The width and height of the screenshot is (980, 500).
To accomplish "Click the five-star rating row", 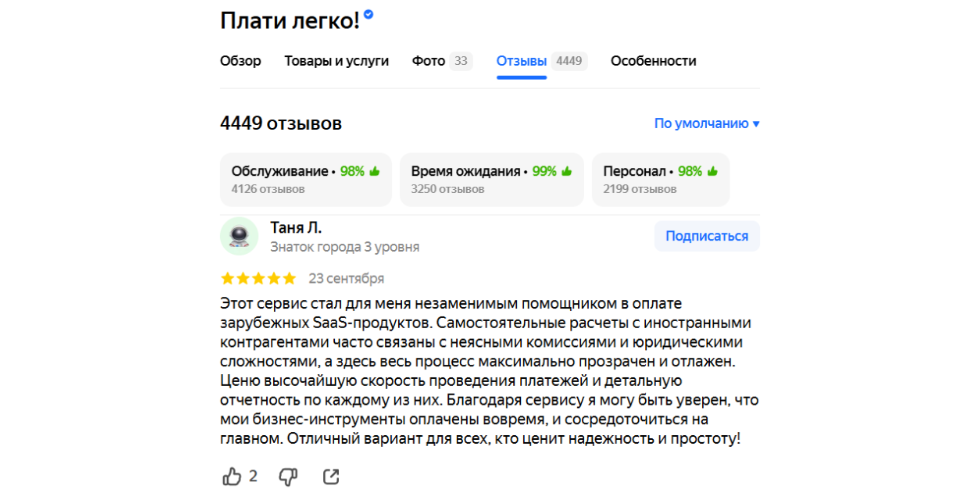I will (258, 278).
